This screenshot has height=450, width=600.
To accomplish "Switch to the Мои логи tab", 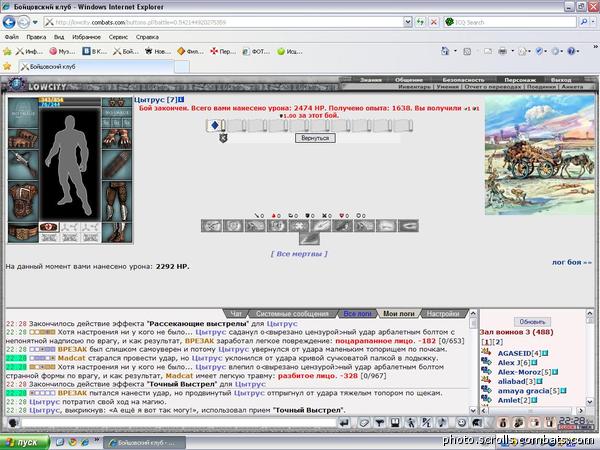I will [399, 314].
